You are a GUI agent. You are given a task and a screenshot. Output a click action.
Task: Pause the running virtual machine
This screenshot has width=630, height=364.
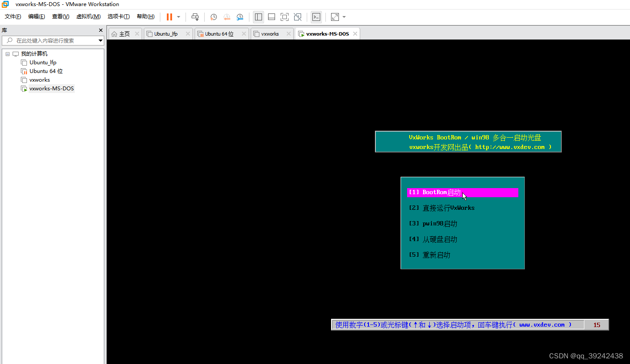point(168,17)
